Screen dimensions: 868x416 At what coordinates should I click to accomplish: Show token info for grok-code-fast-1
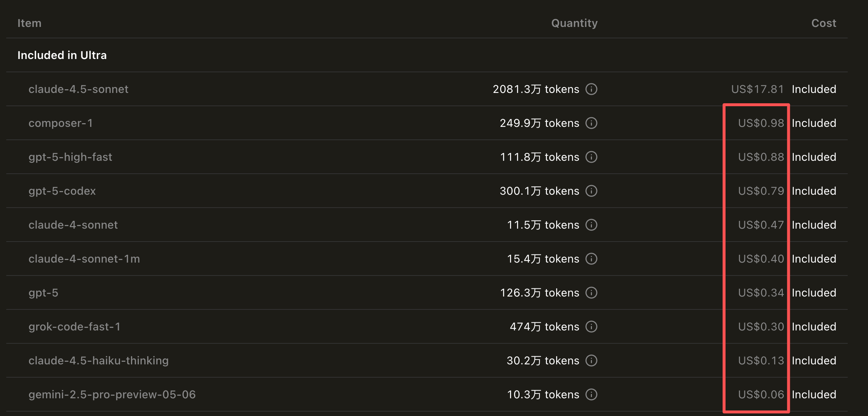pos(591,327)
